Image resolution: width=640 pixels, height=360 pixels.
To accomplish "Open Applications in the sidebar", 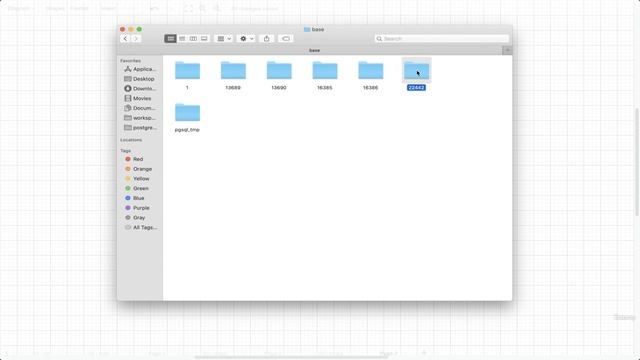I will click(140, 69).
